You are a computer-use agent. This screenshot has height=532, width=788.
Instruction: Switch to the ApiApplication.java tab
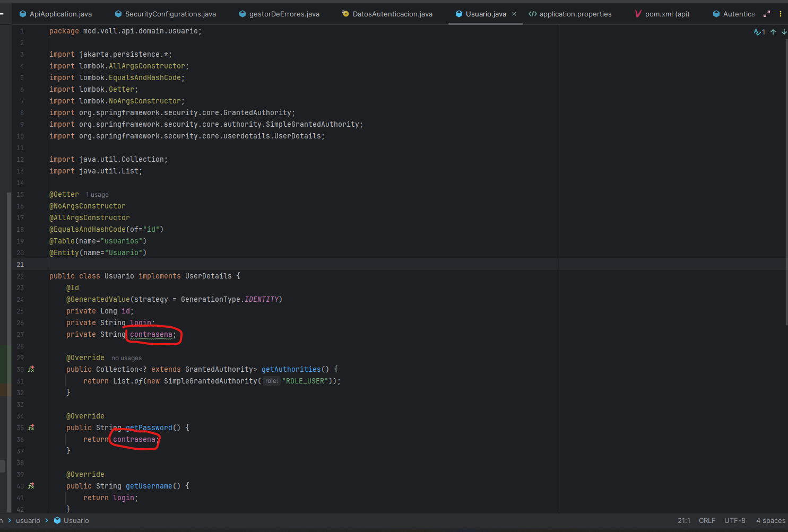click(55, 14)
